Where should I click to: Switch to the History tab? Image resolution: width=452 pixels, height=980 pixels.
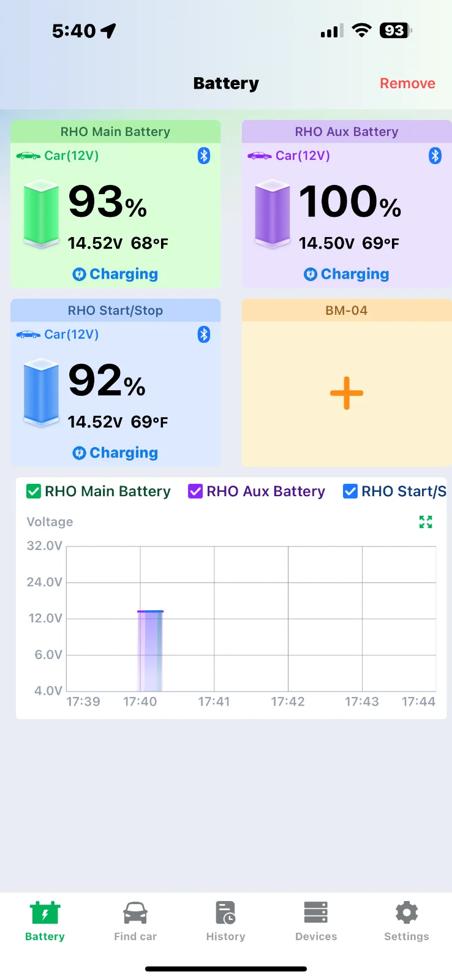(x=225, y=921)
